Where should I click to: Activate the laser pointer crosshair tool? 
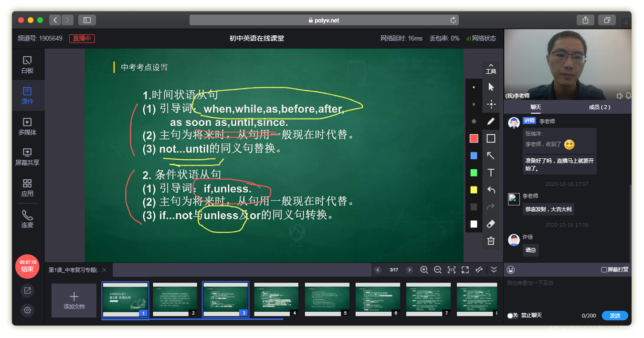pyautogui.click(x=491, y=104)
